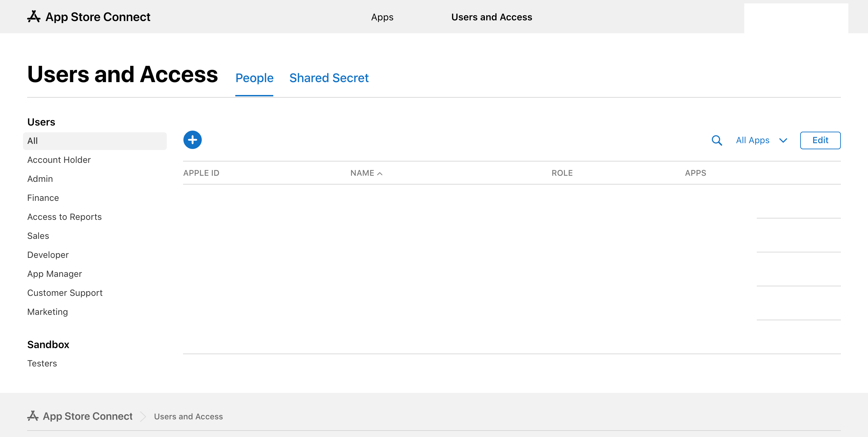Image resolution: width=868 pixels, height=437 pixels.
Task: Filter users by Marketing role
Action: click(47, 312)
